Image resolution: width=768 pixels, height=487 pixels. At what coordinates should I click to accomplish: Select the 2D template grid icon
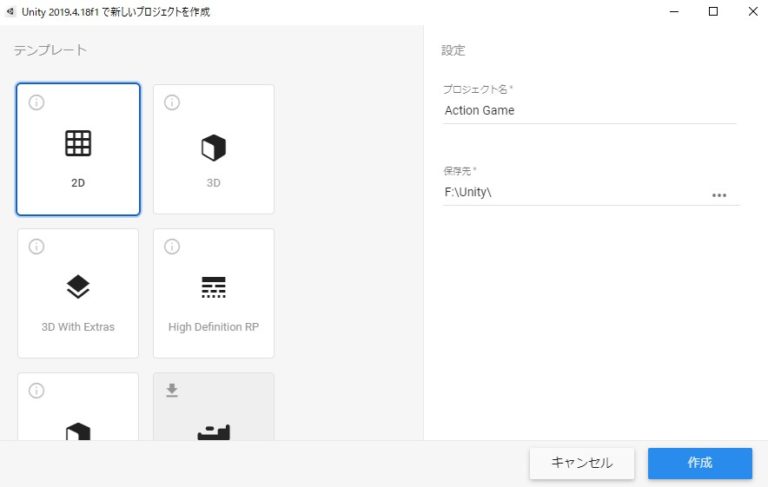(x=78, y=144)
